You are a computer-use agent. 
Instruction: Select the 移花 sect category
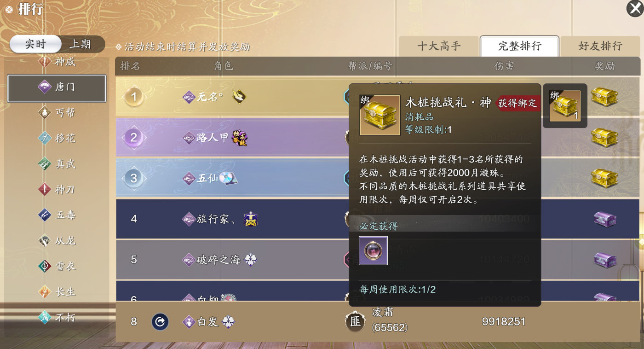point(57,138)
